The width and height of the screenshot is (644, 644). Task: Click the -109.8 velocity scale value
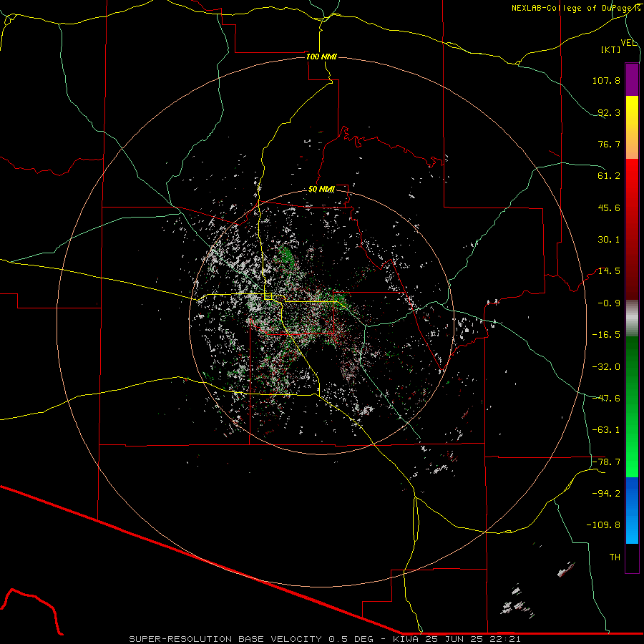click(603, 525)
